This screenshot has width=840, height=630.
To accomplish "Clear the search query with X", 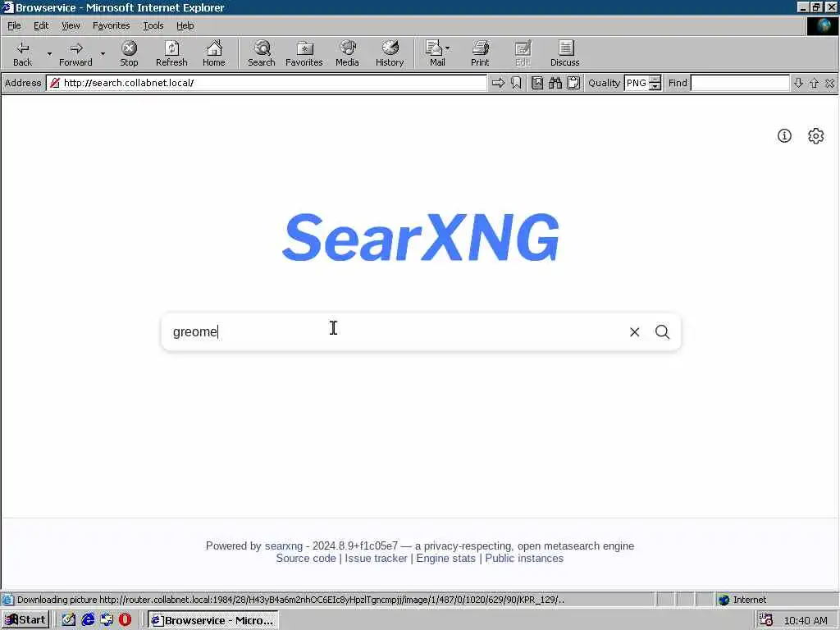I will pos(634,332).
